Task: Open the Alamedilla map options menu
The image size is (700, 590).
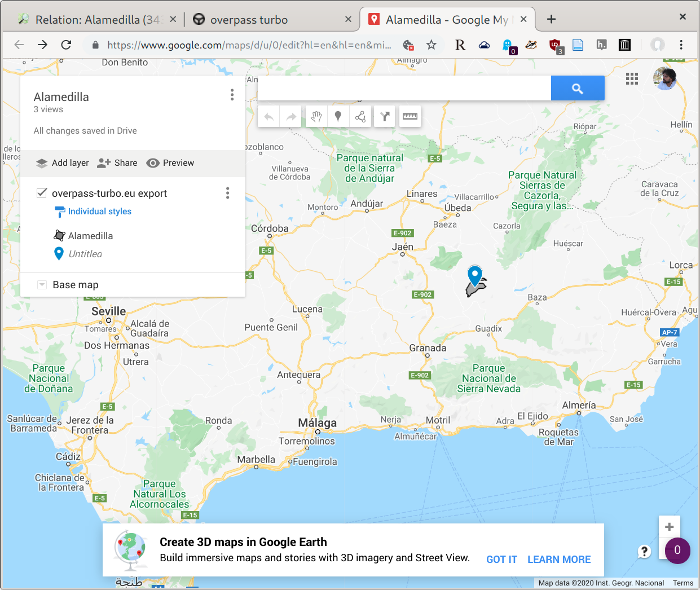Action: coord(232,95)
